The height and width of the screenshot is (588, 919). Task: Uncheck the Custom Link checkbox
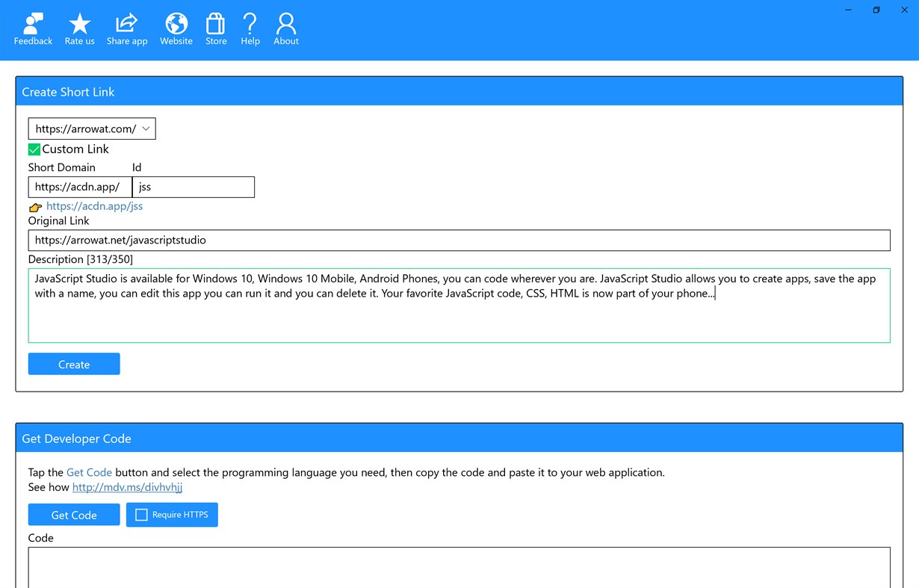[x=34, y=149]
